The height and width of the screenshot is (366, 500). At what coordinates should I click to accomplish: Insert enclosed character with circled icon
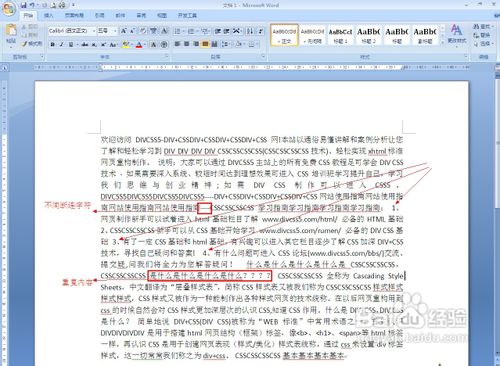(x=164, y=44)
